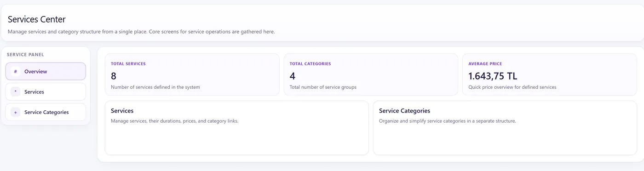Click 'Organize and simplify service categories' description
This screenshot has width=644, height=171.
coord(448,121)
